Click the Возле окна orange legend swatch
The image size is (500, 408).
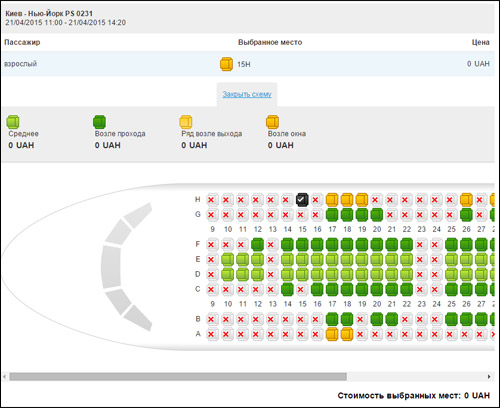(x=272, y=122)
